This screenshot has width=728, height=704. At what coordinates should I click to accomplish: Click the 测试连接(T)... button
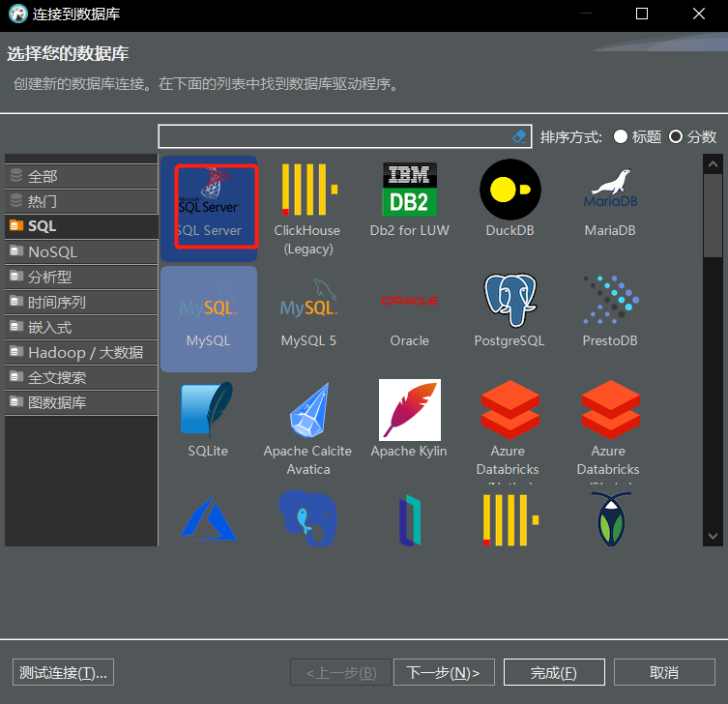tap(63, 672)
